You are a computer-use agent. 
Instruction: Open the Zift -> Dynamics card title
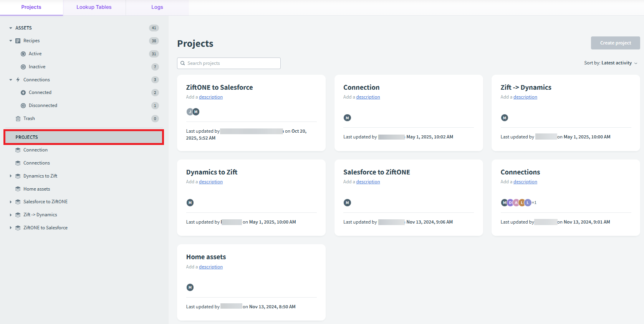coord(526,87)
